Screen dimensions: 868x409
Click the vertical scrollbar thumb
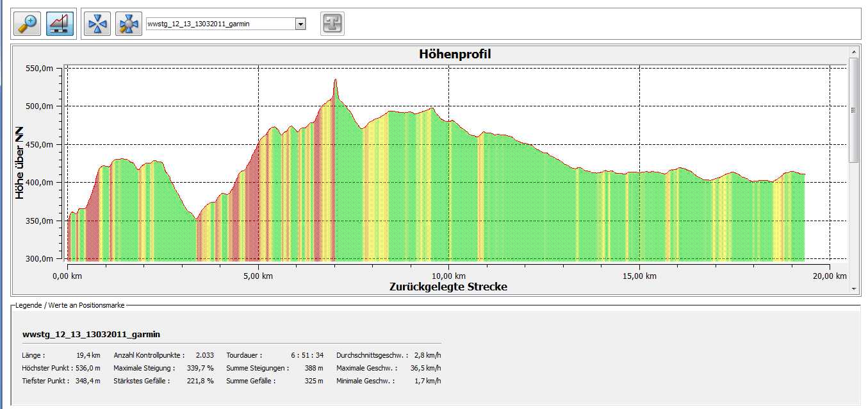853,109
